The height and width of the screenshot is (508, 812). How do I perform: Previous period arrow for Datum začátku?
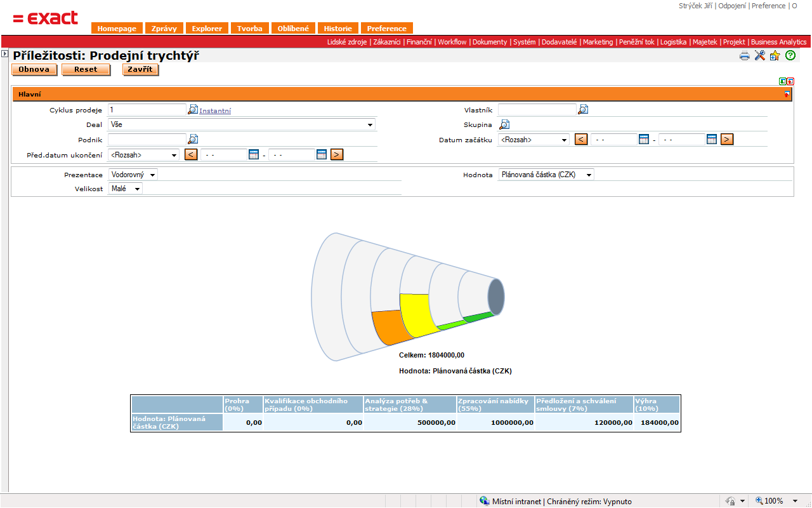(x=581, y=139)
